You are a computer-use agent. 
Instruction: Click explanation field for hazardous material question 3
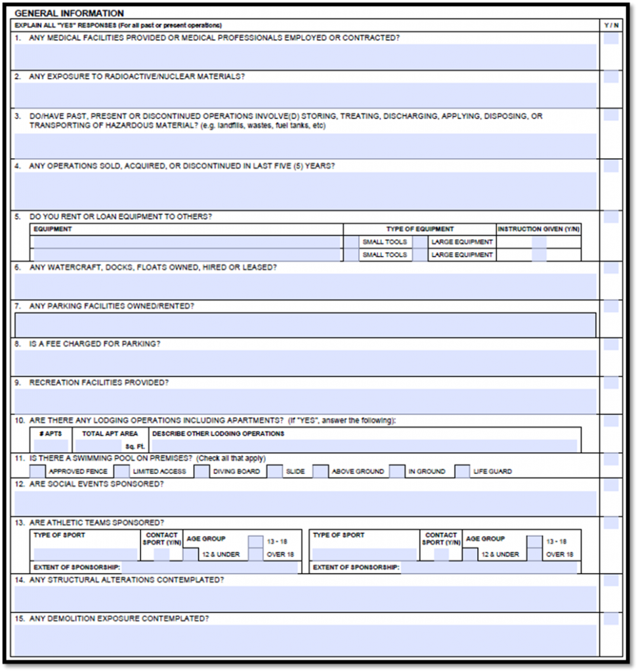(x=305, y=146)
